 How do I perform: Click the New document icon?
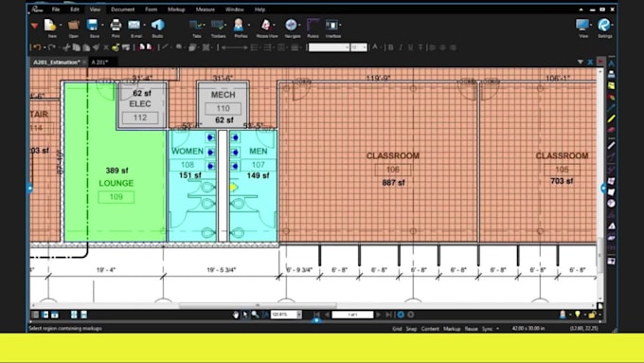coord(50,25)
